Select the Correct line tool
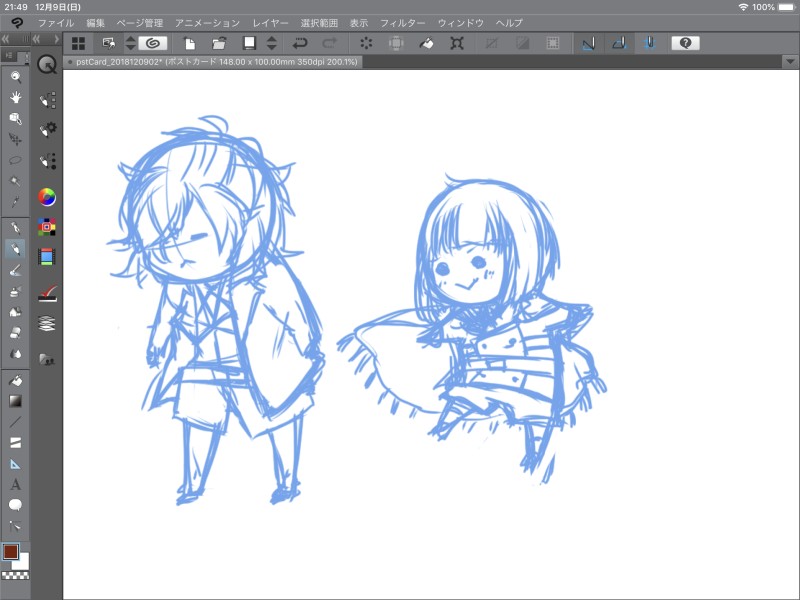The image size is (800, 600). 16,527
